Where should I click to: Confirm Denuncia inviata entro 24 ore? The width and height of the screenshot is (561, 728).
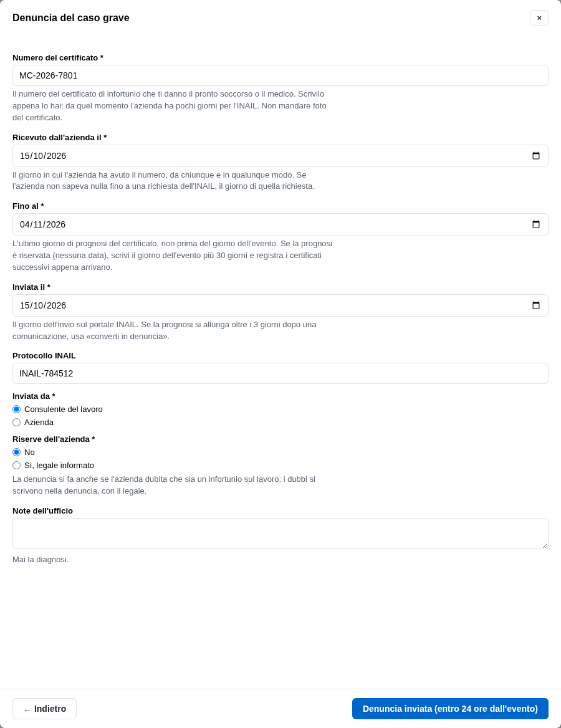click(450, 709)
